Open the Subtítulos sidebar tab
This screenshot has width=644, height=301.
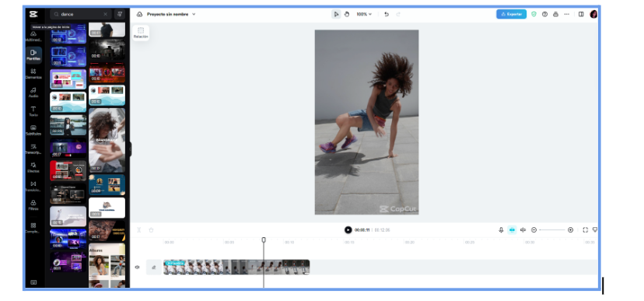click(33, 130)
